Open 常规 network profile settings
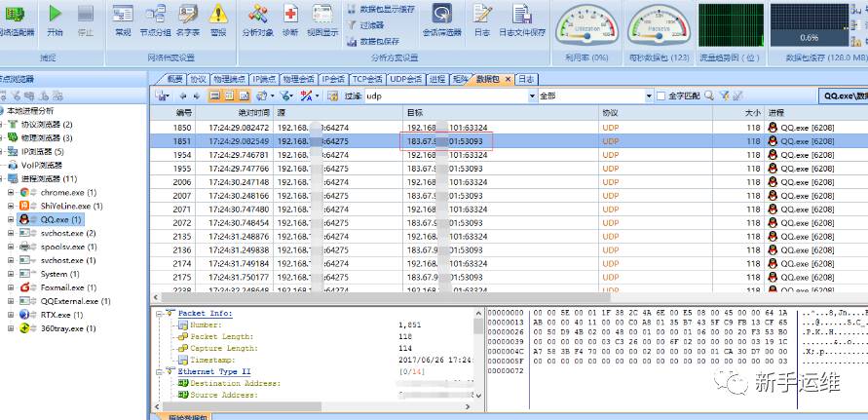This screenshot has width=868, height=420. pyautogui.click(x=123, y=20)
